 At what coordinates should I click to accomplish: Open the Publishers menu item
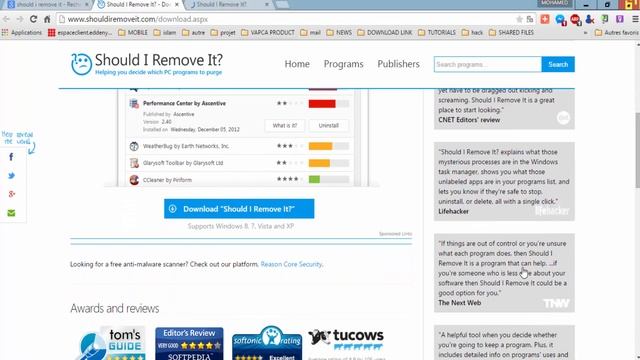398,64
